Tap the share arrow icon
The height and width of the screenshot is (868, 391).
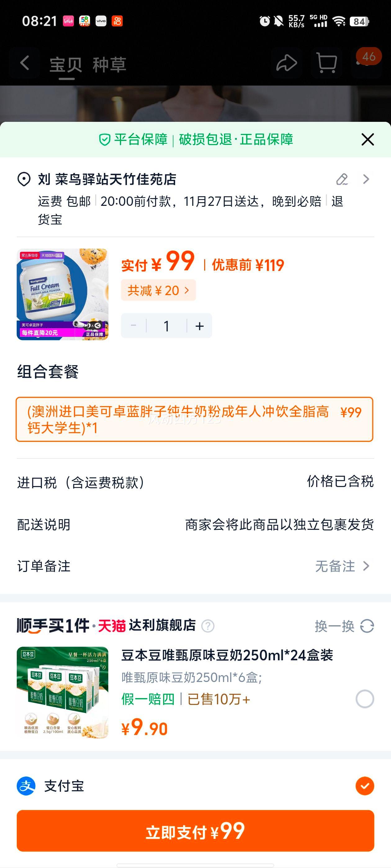(x=287, y=63)
